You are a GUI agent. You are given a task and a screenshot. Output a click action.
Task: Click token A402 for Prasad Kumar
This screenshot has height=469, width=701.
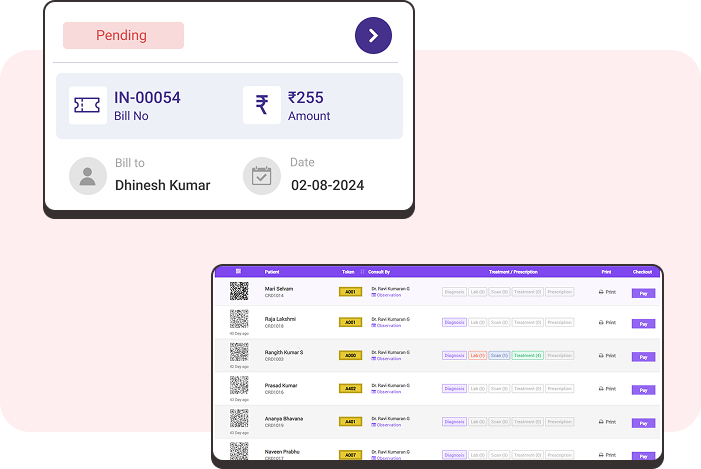point(350,388)
